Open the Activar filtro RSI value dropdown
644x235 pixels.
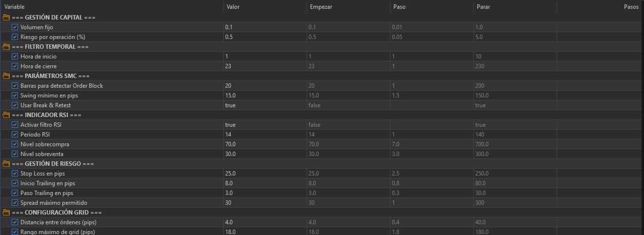[264, 125]
